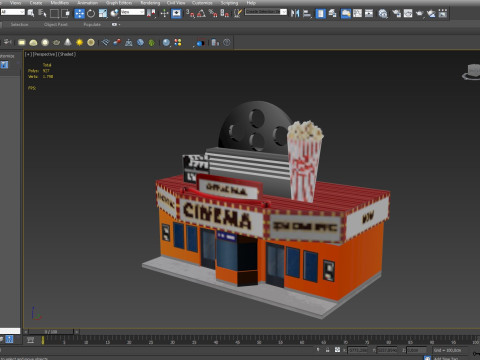480x360 pixels.
Task: Open the Perspective viewport label menu
Action: [x=44, y=54]
